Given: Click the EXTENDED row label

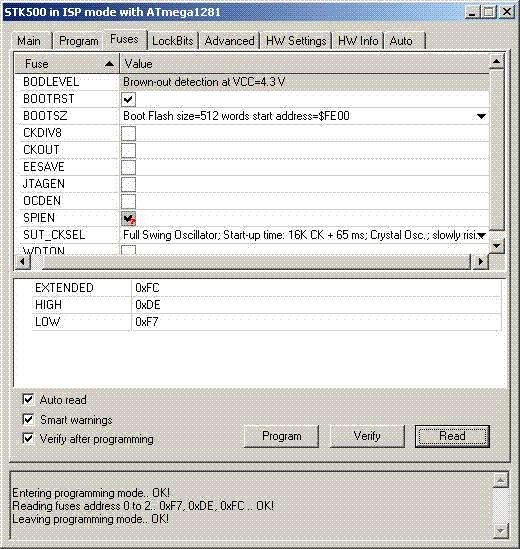Looking at the screenshot, I should click(x=64, y=288).
